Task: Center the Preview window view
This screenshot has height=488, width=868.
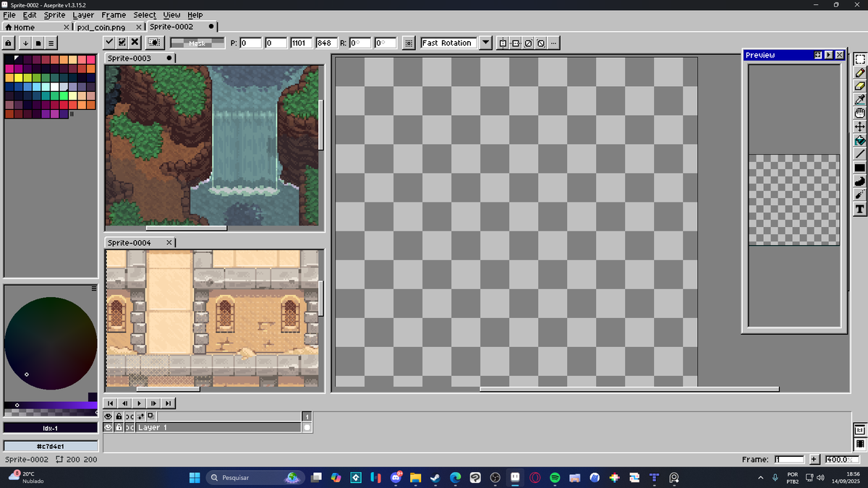Action: coord(819,55)
